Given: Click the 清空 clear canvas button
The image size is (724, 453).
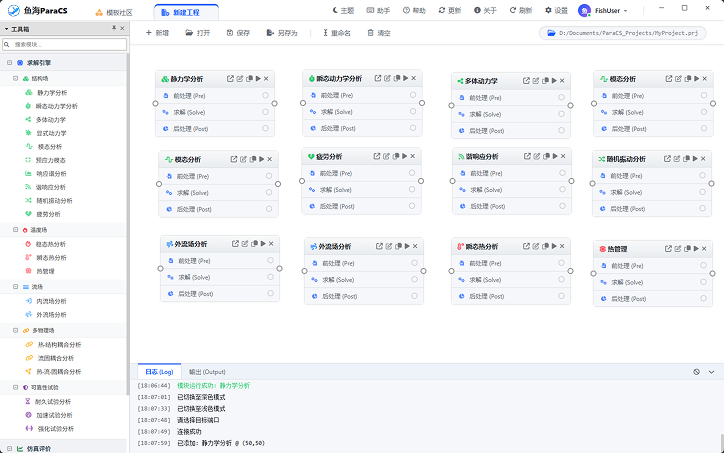Looking at the screenshot, I should [379, 33].
